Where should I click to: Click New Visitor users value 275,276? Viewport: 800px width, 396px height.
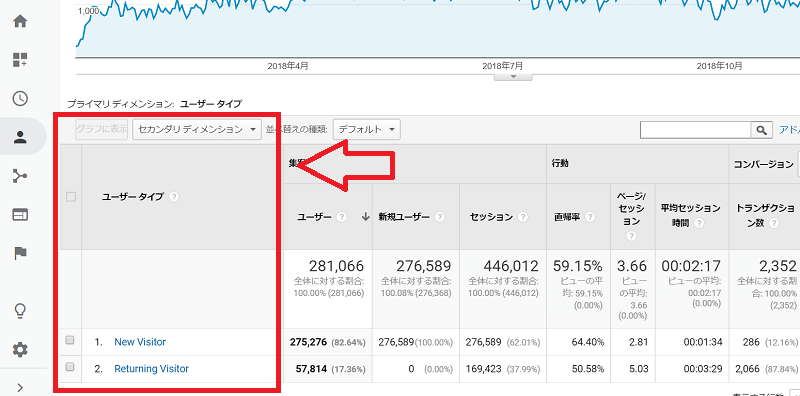309,342
